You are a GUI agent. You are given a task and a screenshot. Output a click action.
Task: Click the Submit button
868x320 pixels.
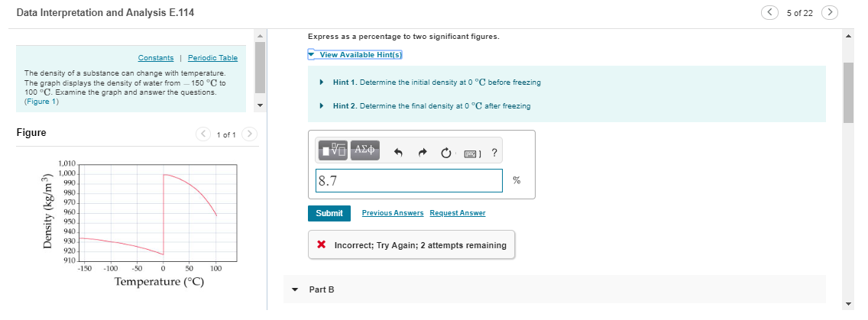click(329, 213)
